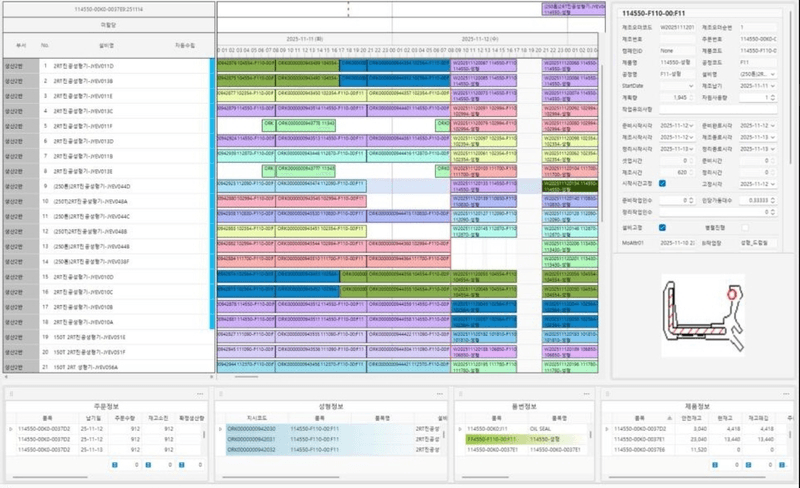Uncheck the 시작시간고정 checkbox
Screen dimensions: 800x488
pos(662,183)
